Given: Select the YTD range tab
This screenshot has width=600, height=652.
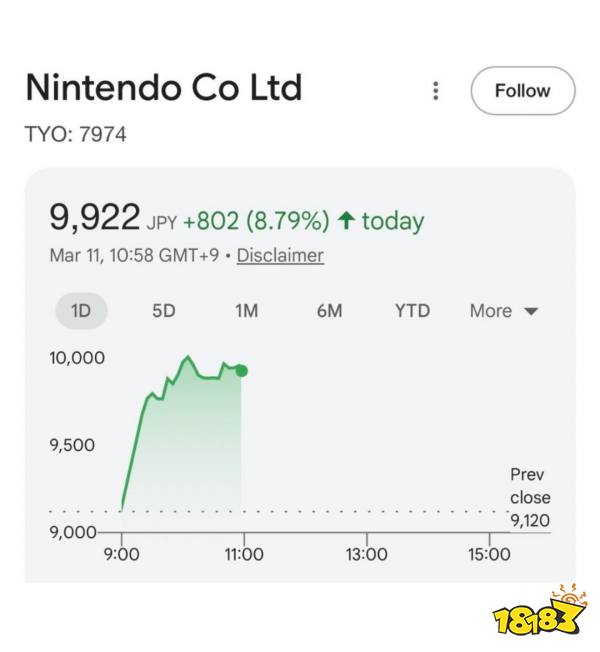Looking at the screenshot, I should [x=412, y=311].
